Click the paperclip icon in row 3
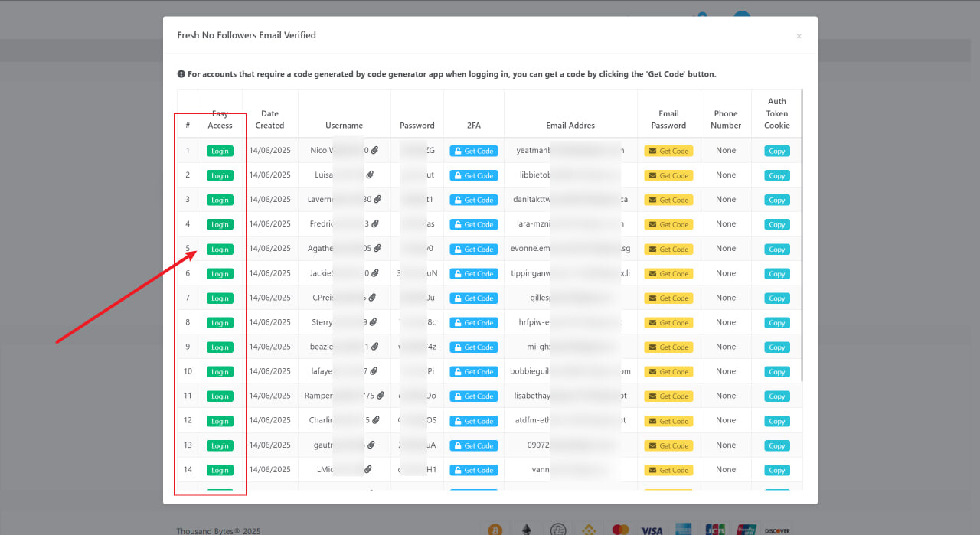980x535 pixels. 377,200
